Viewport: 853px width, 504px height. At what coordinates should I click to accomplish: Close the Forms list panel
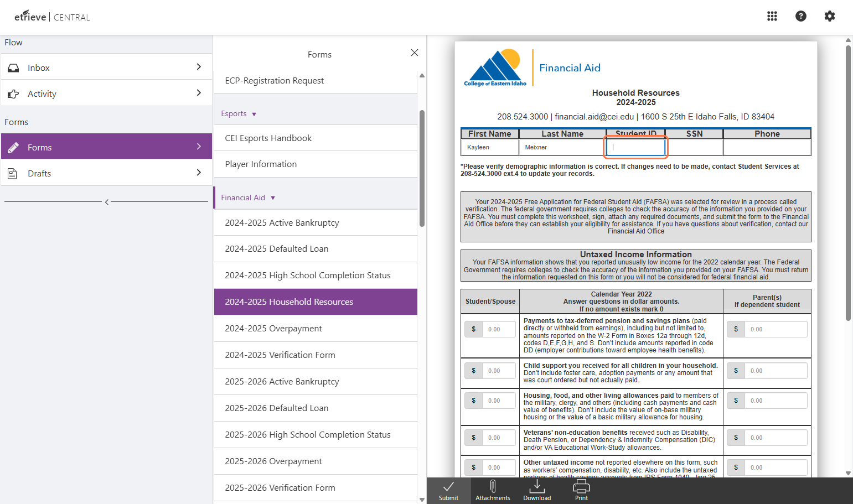point(415,53)
